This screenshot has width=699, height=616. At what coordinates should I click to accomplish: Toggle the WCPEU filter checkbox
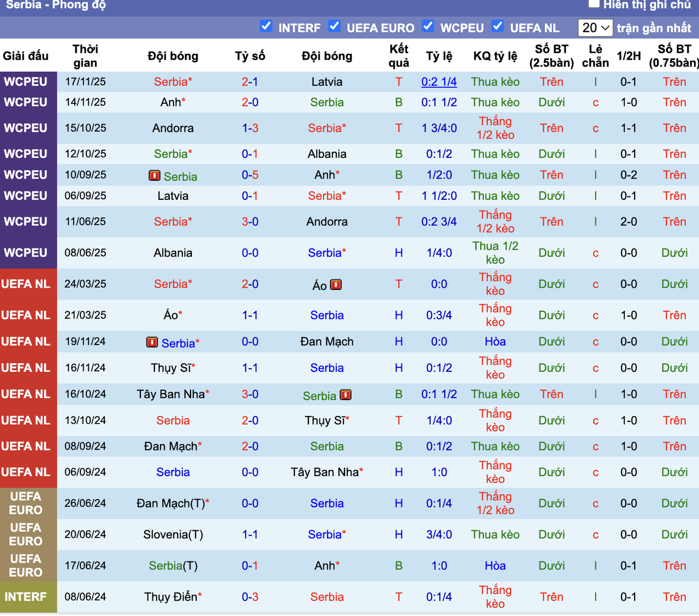point(428,26)
